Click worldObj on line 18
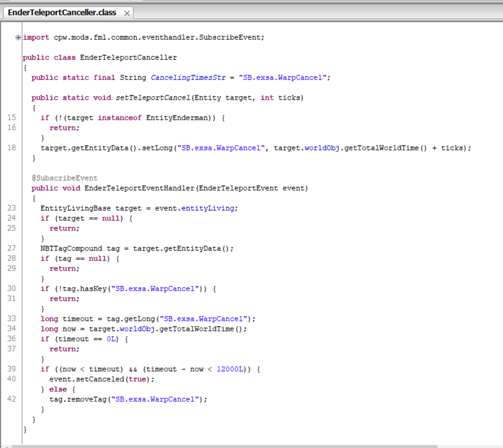Image resolution: width=503 pixels, height=448 pixels. click(x=322, y=148)
